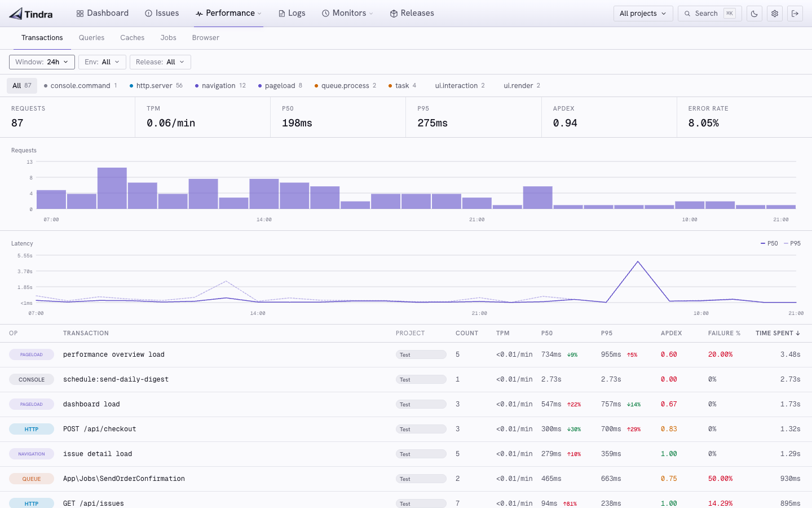Filter by ui.render operation

522,86
